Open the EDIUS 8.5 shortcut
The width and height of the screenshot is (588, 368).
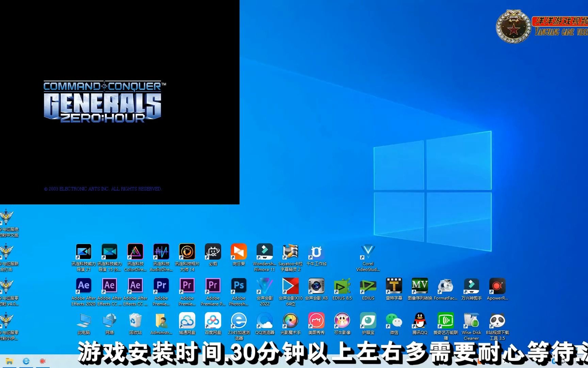tap(342, 289)
